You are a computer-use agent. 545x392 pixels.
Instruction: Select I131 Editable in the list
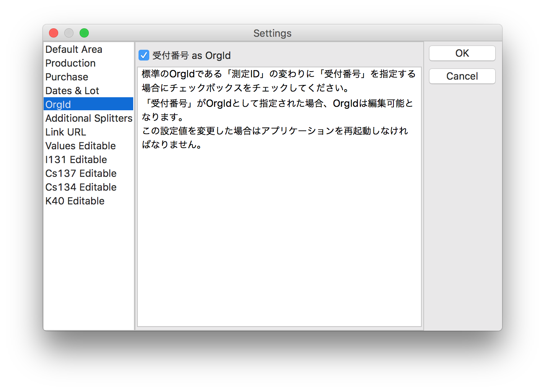tap(88, 160)
